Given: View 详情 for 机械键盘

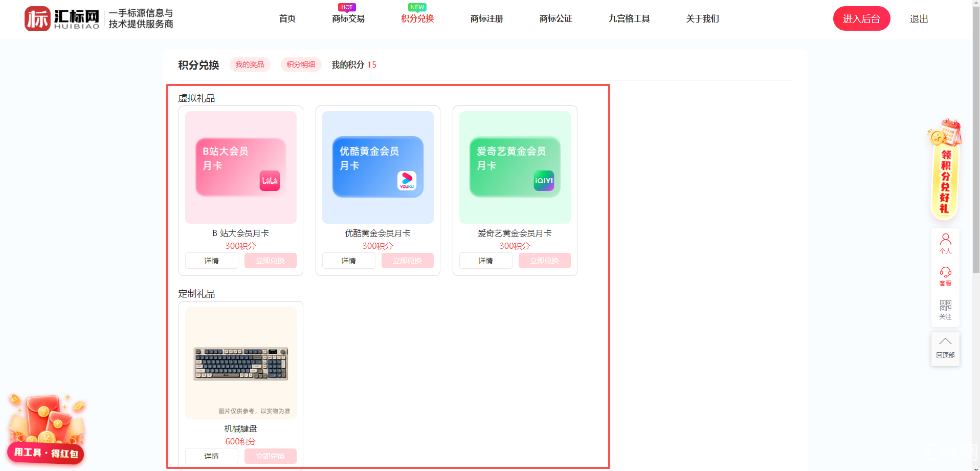Looking at the screenshot, I should coord(211,456).
